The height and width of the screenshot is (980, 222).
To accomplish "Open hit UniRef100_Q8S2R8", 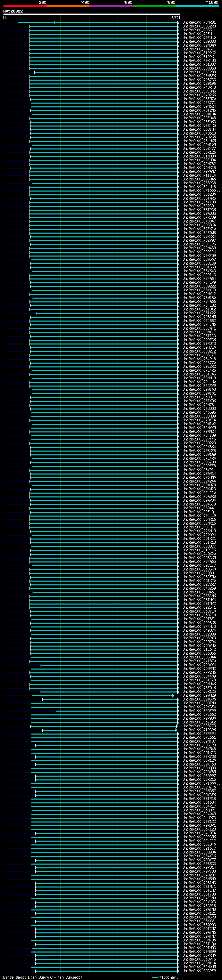I will click(199, 27).
